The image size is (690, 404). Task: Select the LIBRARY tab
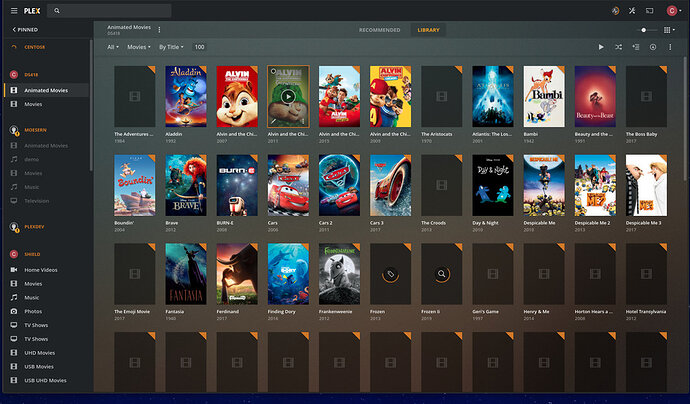coord(428,30)
